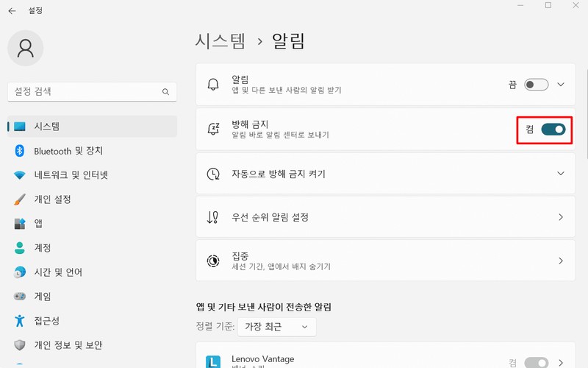This screenshot has height=368, width=588.
Task: Navigate to 시스템 via the breadcrumb
Action: pyautogui.click(x=220, y=40)
